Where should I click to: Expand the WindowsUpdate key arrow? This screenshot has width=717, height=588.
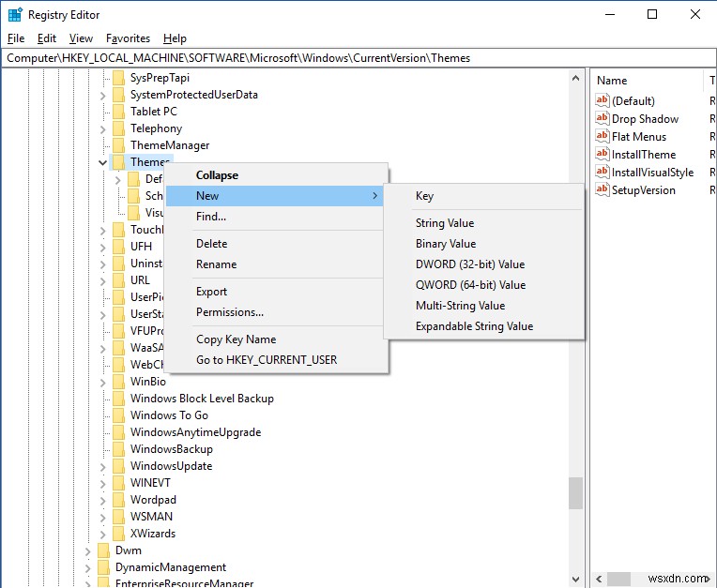point(103,467)
